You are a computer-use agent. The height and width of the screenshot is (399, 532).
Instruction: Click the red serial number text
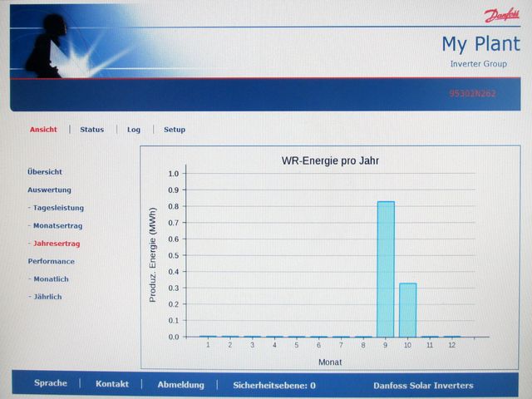click(x=473, y=93)
